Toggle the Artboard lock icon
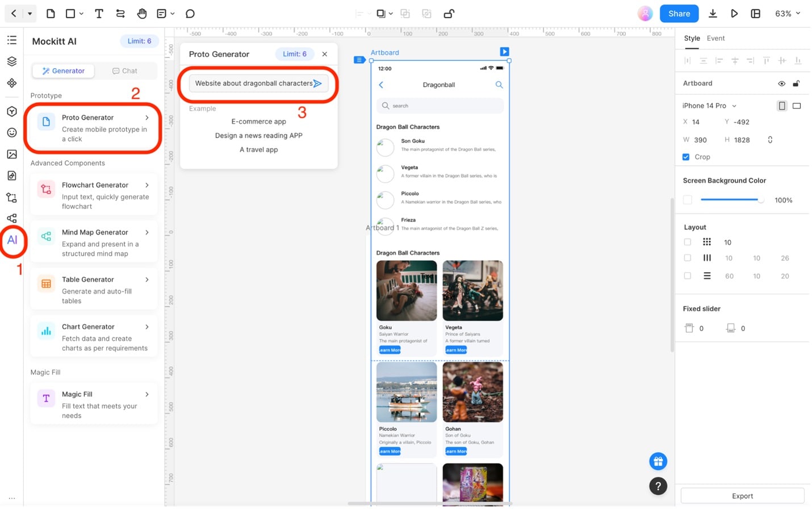 pos(796,83)
